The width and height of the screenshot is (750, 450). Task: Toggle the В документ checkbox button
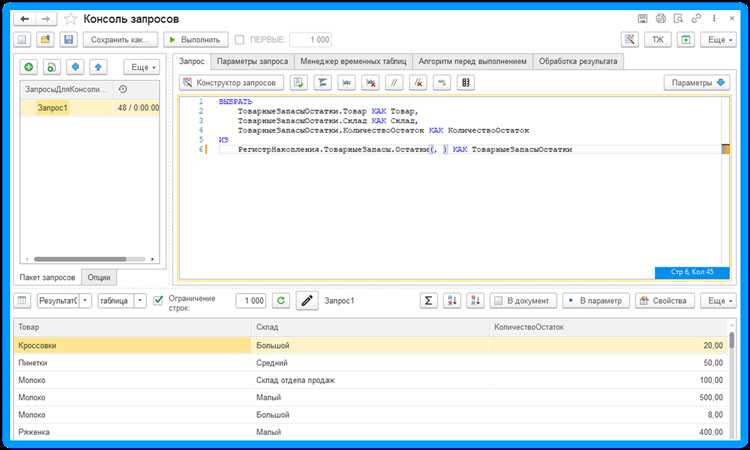[x=520, y=300]
